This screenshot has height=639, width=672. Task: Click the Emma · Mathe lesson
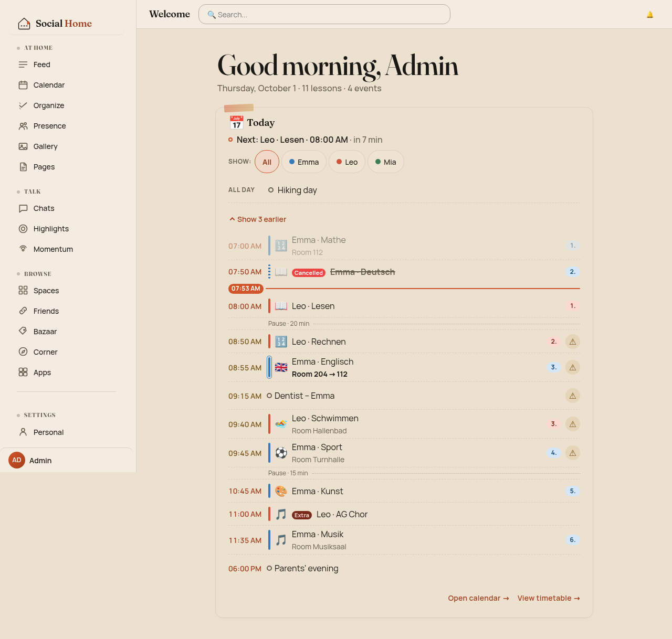tap(404, 246)
